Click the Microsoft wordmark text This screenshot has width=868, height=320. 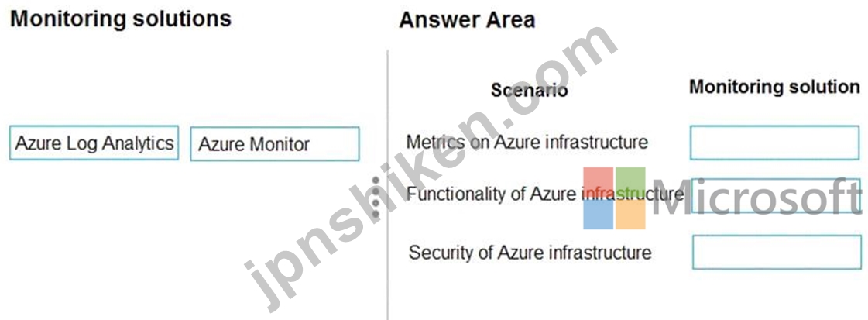pyautogui.click(x=756, y=198)
